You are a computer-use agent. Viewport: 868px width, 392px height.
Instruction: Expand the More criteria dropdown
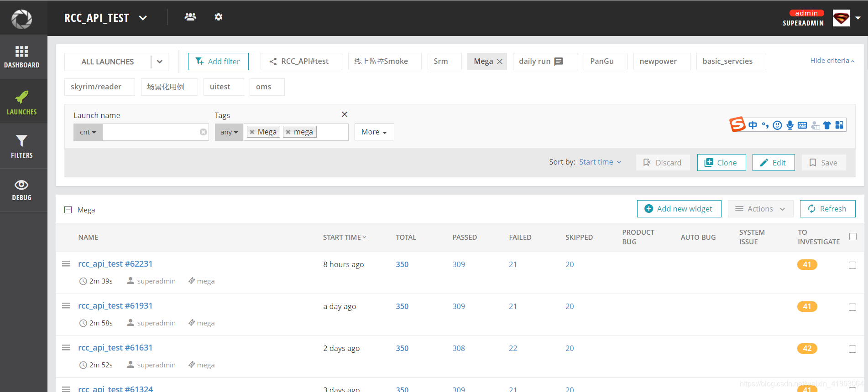tap(374, 132)
